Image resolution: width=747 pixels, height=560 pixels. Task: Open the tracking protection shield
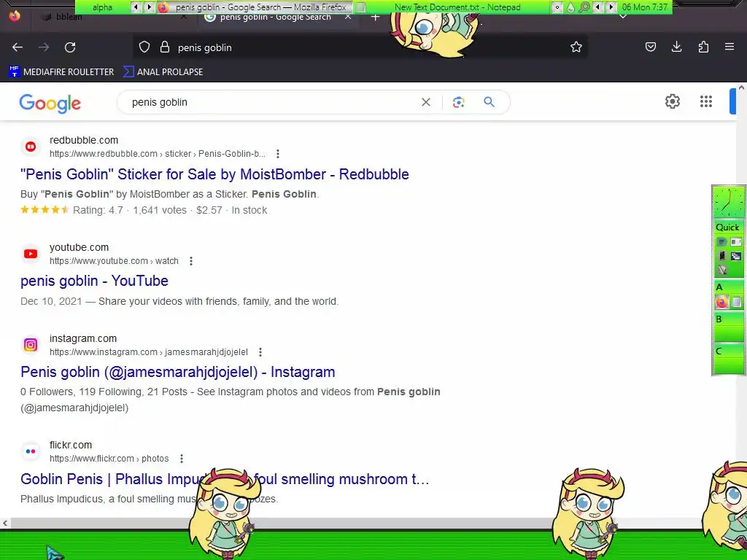point(144,47)
